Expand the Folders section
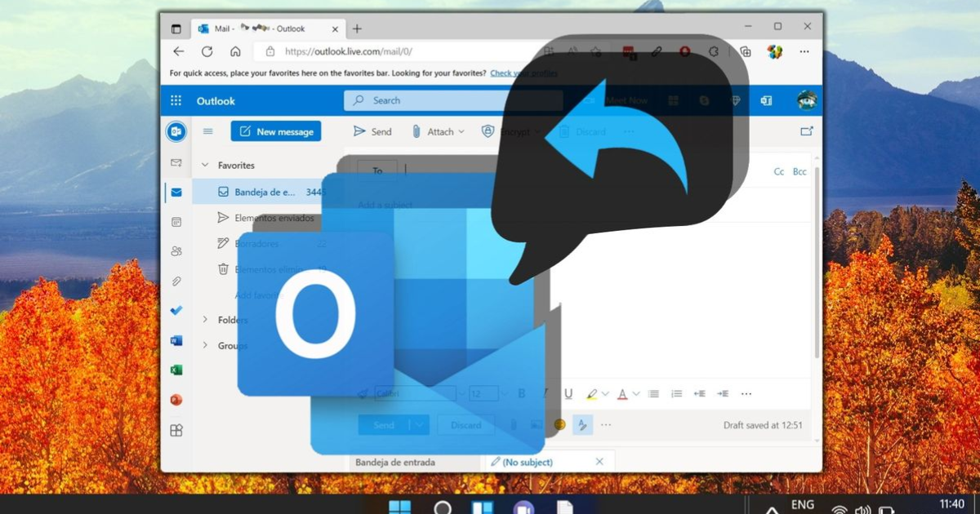This screenshot has width=980, height=514. click(203, 320)
